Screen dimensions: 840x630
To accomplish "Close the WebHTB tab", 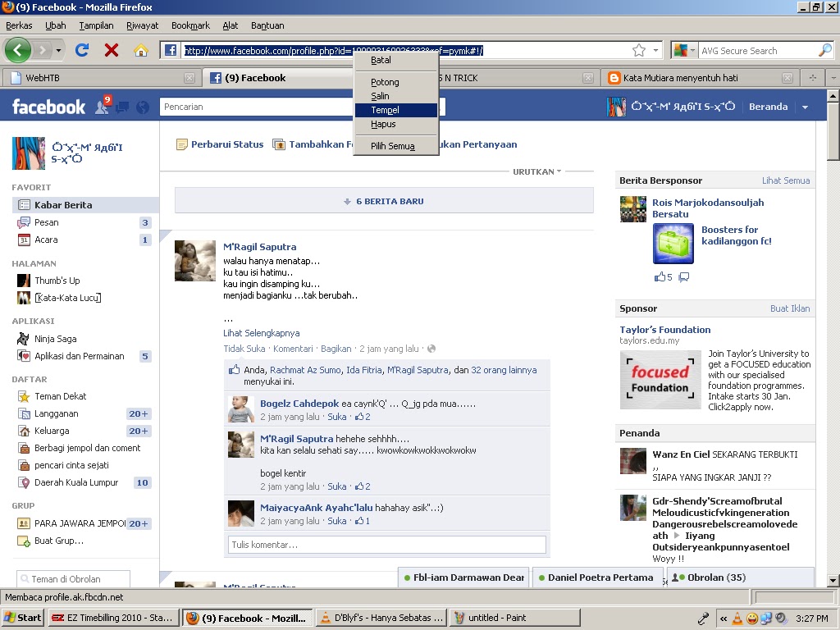I will 189,78.
